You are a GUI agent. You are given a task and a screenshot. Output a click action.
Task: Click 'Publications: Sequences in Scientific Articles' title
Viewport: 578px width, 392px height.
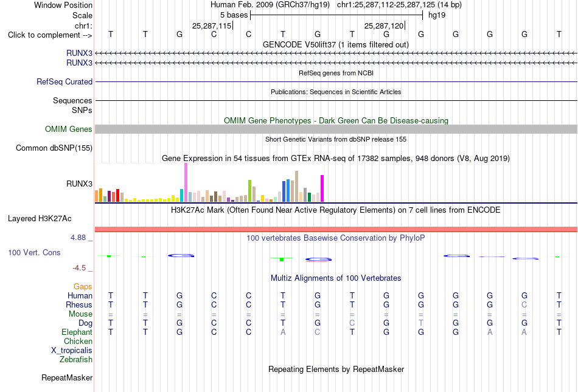336,92
